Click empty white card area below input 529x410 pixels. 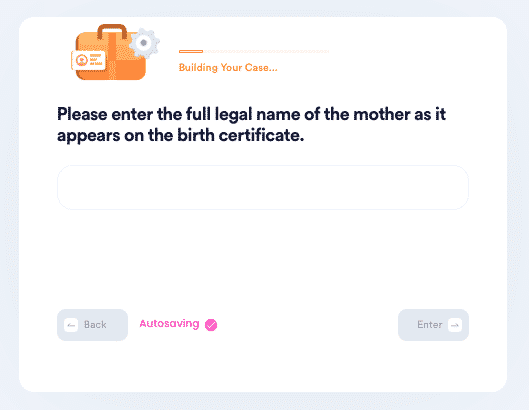tap(263, 258)
